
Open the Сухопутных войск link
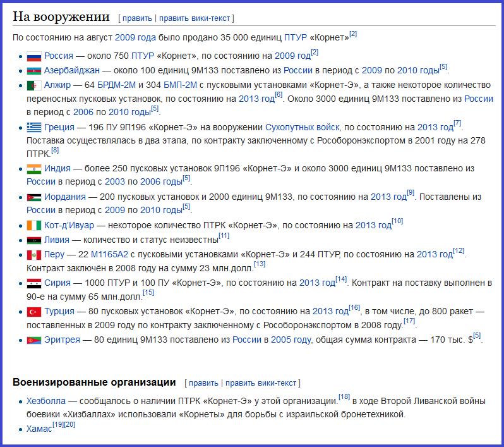[302, 127]
